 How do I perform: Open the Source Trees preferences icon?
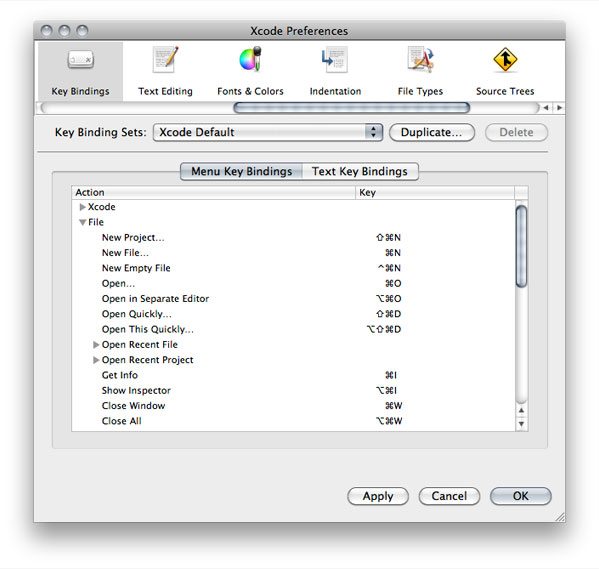click(x=505, y=60)
